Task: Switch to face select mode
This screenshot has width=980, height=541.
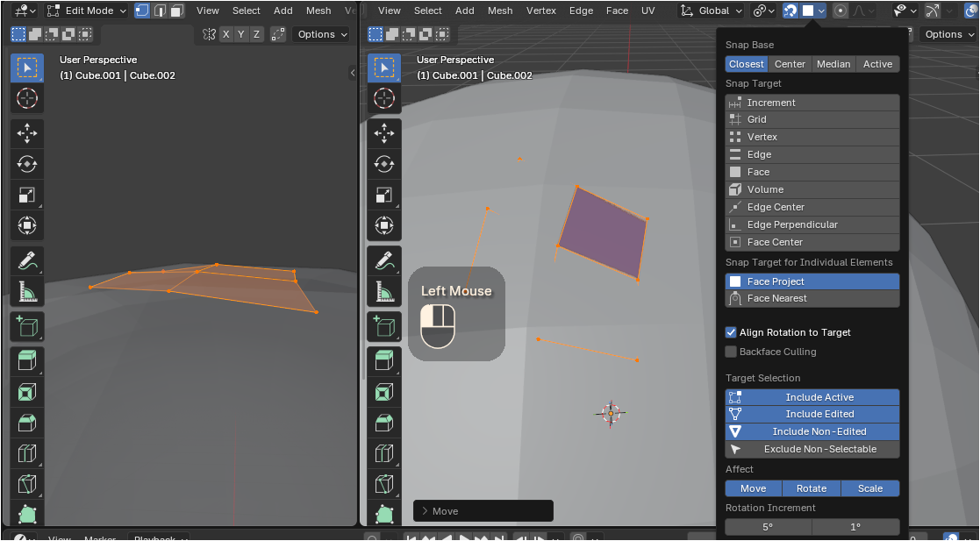Action: tap(177, 11)
